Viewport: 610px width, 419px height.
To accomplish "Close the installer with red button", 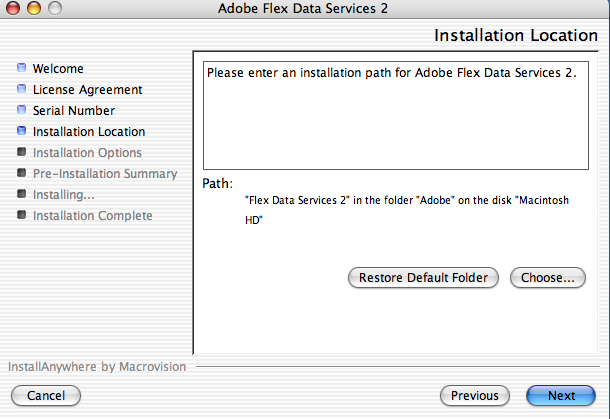I will (x=13, y=8).
